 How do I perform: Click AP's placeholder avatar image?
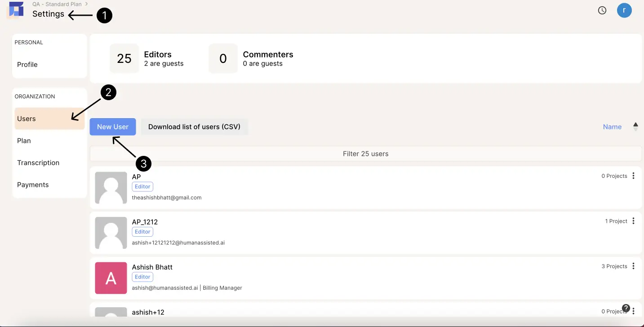click(x=111, y=188)
